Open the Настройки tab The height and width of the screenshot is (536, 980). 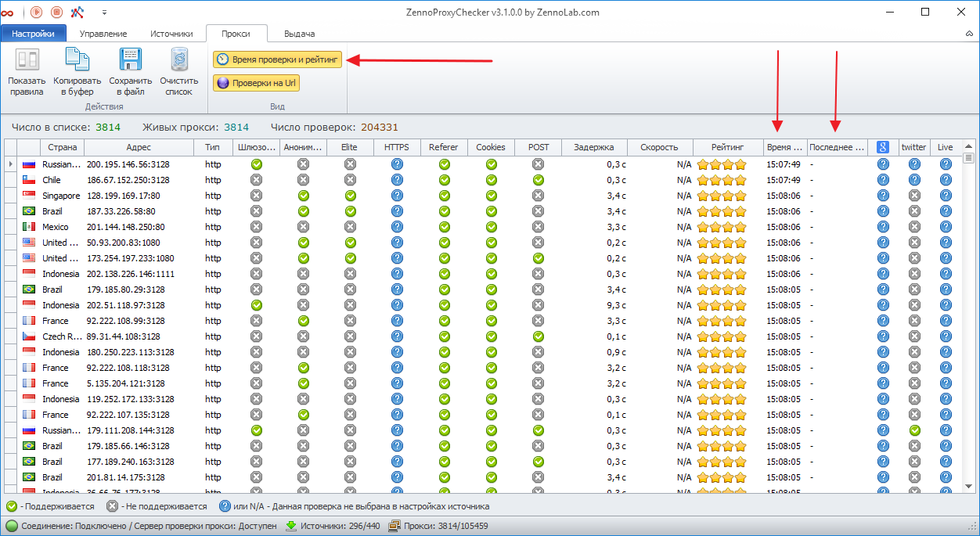click(33, 34)
